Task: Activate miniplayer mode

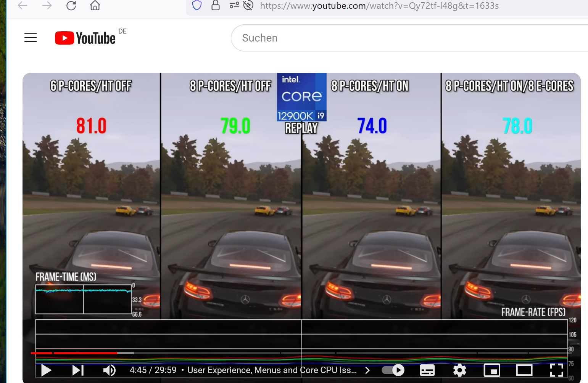Action: pos(492,370)
